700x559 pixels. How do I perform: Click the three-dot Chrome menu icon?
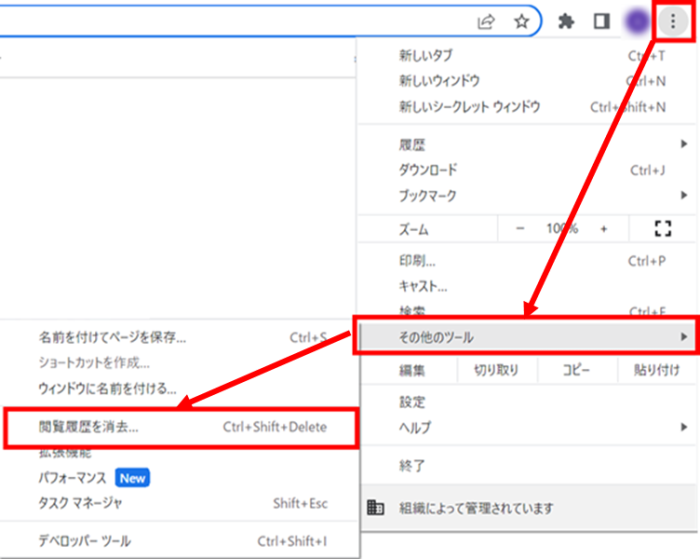[672, 21]
